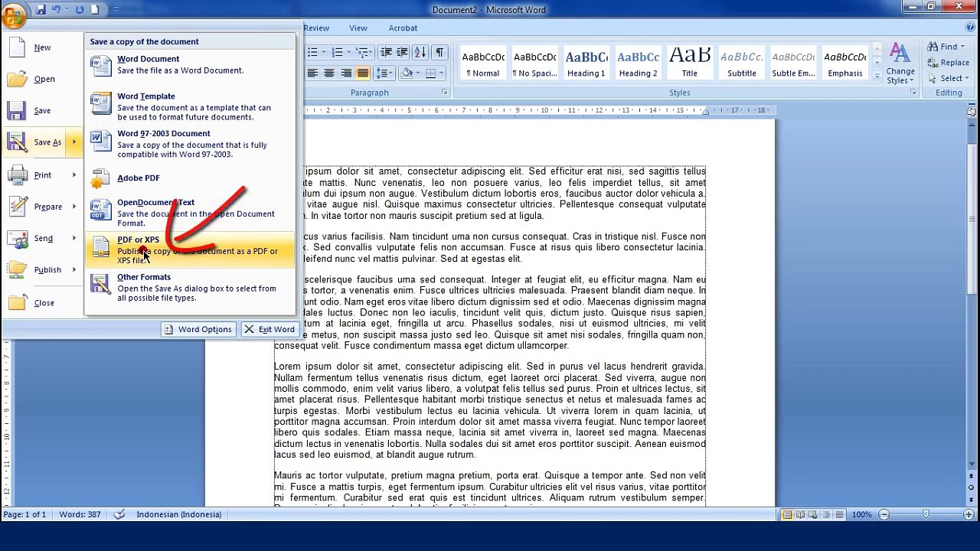
Task: Click the Zoom Out minus button
Action: pos(884,515)
